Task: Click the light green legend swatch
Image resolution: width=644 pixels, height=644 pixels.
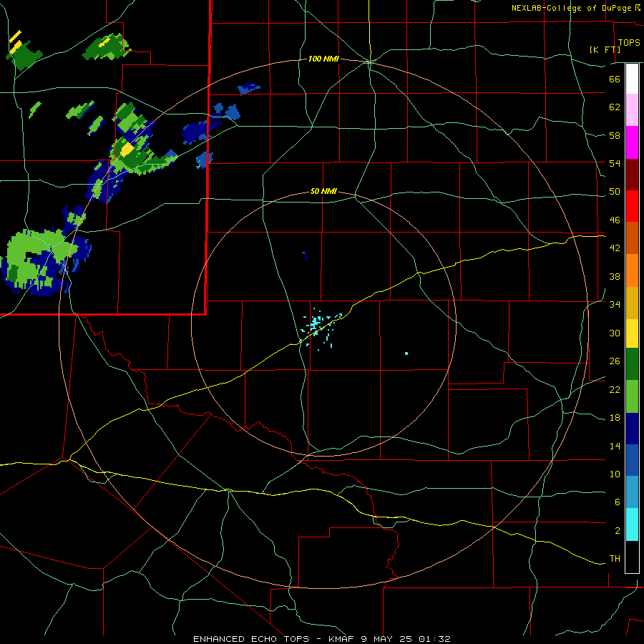Action: click(632, 396)
